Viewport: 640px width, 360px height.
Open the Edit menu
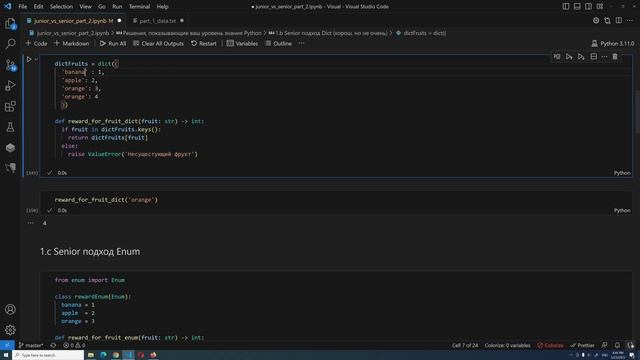pos(38,7)
